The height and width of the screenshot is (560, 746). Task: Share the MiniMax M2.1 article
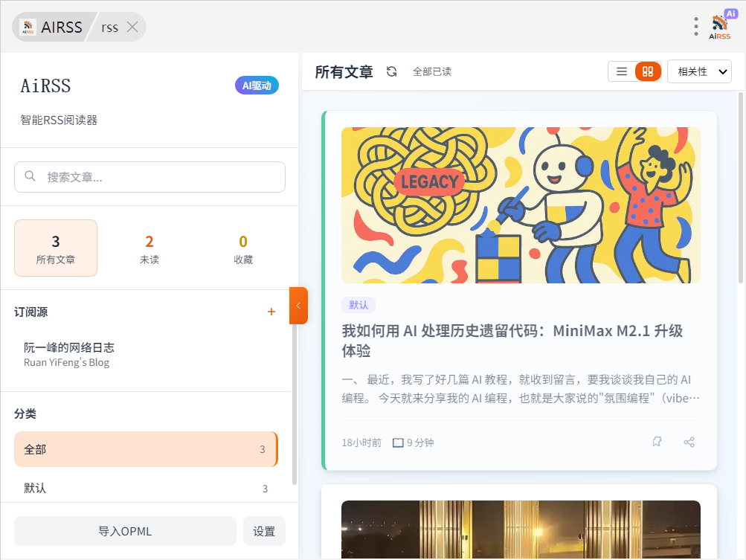689,442
